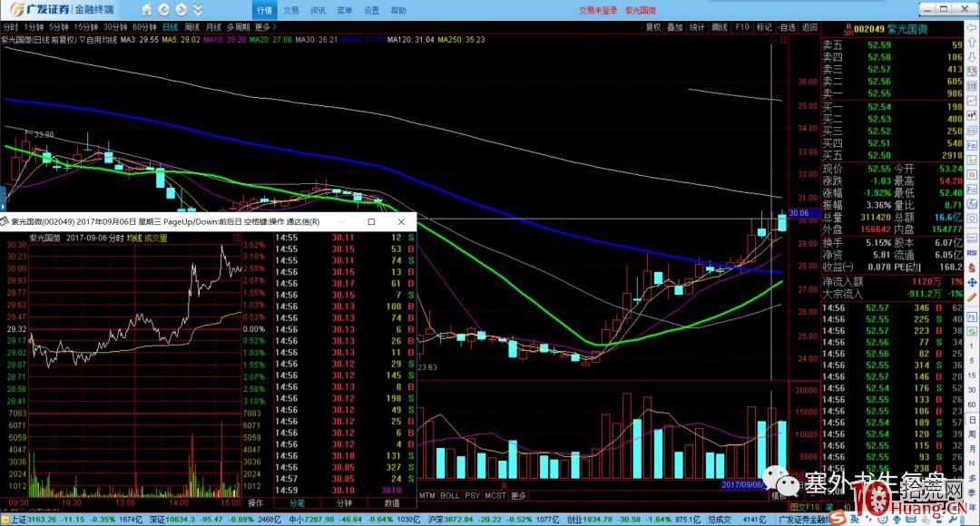Open the 菜单 menu
The image size is (980, 526).
coord(345,11)
